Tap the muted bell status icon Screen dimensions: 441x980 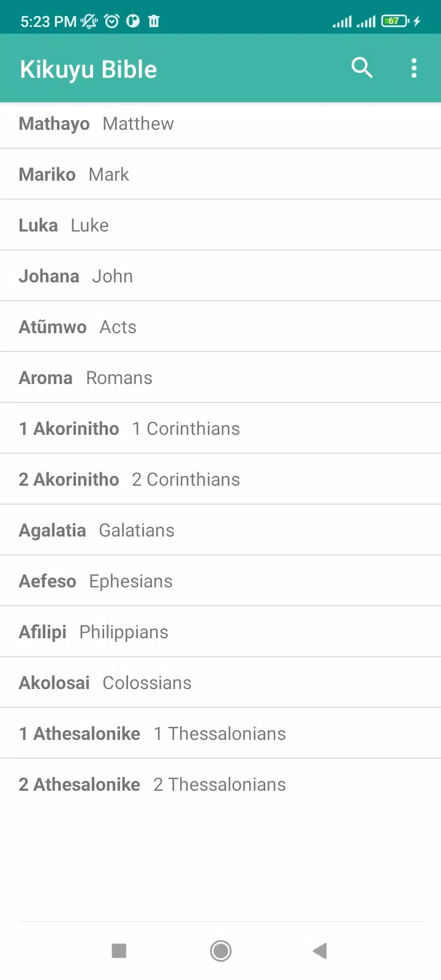coord(89,21)
